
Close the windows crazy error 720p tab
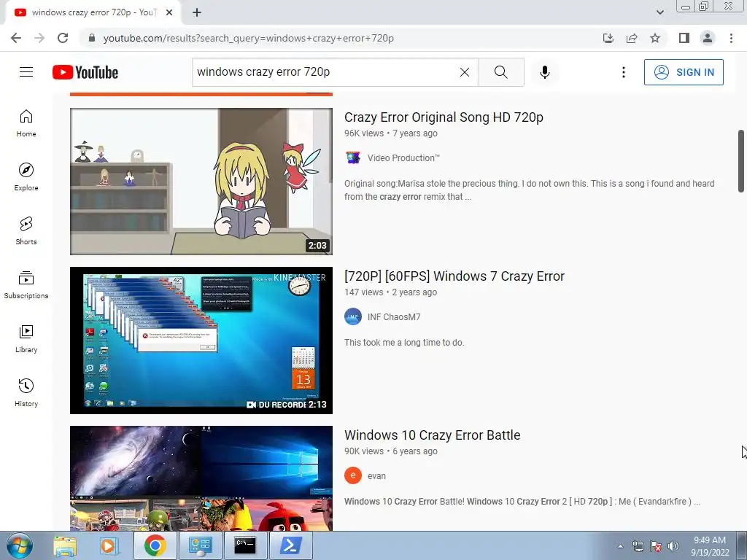pos(169,13)
